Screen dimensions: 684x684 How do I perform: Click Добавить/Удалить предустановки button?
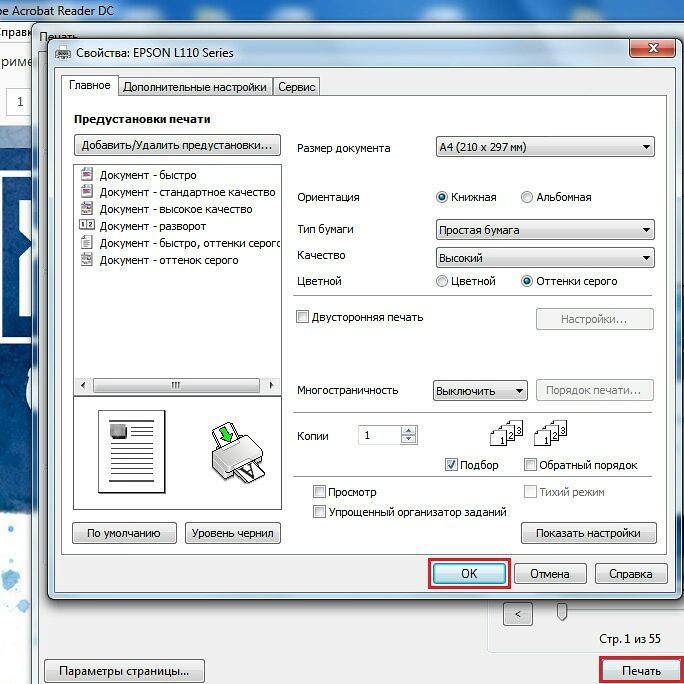177,145
